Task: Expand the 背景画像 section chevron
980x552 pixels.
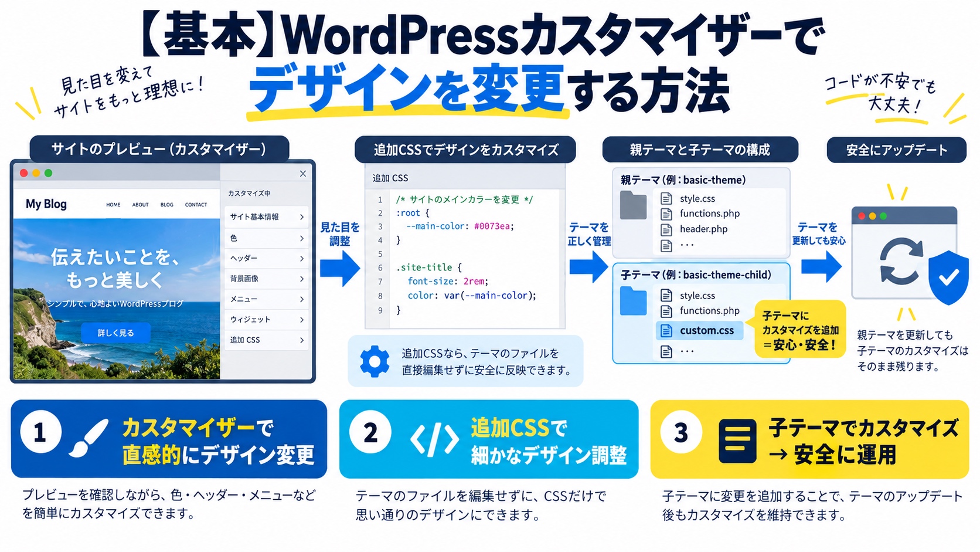Action: pyautogui.click(x=302, y=279)
